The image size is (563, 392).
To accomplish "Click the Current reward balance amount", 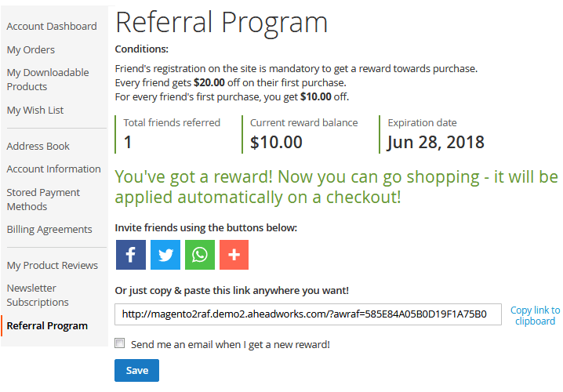I will pos(276,142).
